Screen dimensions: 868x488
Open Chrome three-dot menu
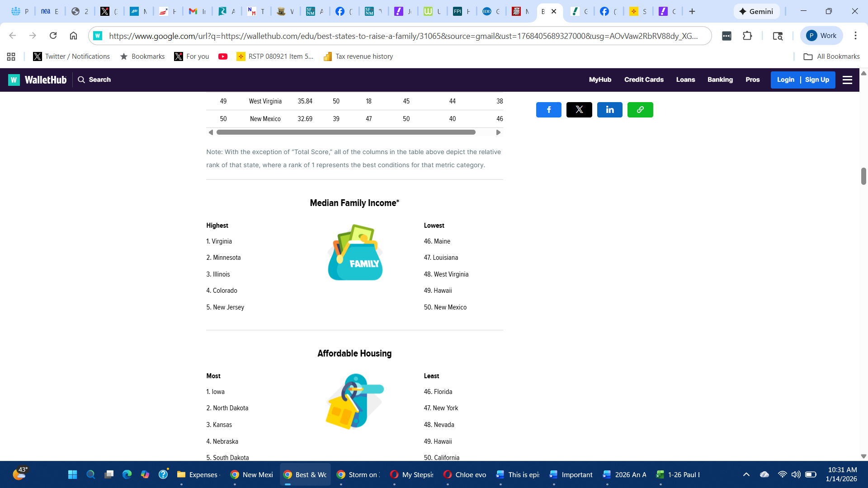(855, 36)
